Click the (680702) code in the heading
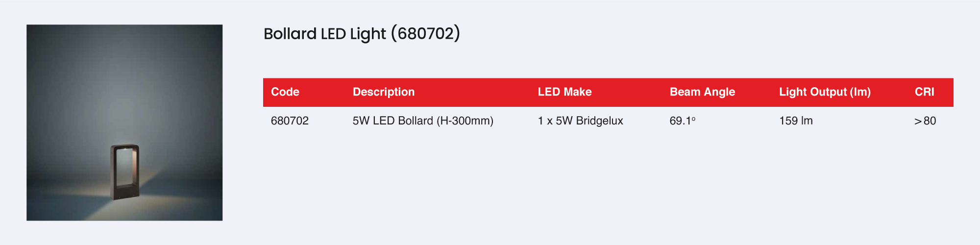This screenshot has width=980, height=245. [x=425, y=34]
